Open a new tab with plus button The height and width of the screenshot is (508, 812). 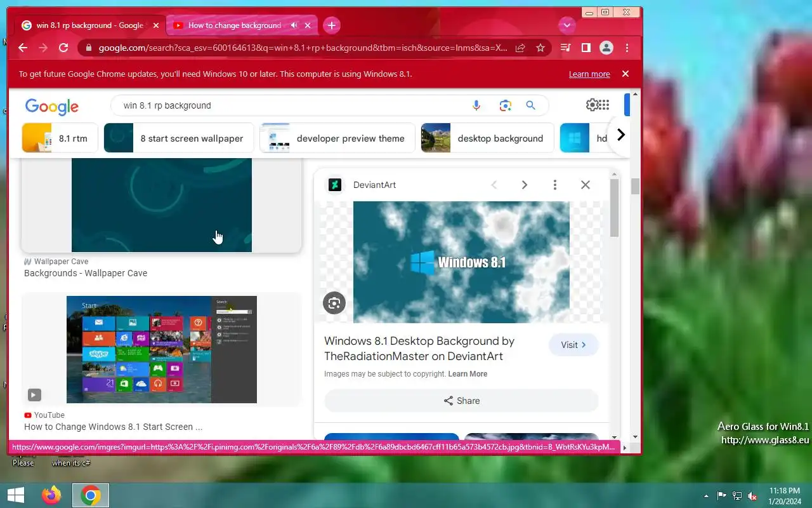click(x=332, y=25)
